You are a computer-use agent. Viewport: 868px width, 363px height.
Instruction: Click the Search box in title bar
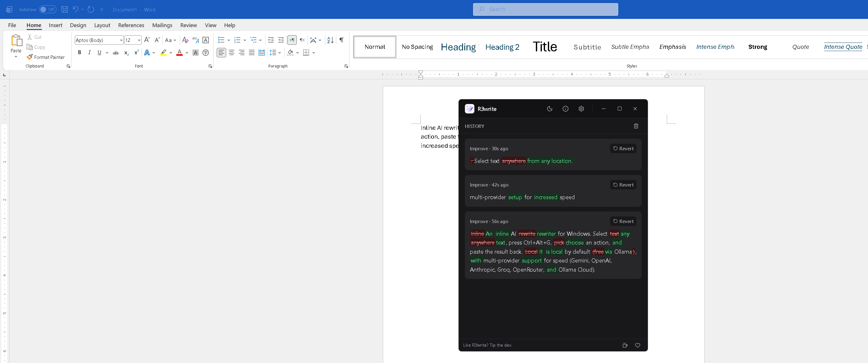click(x=546, y=9)
